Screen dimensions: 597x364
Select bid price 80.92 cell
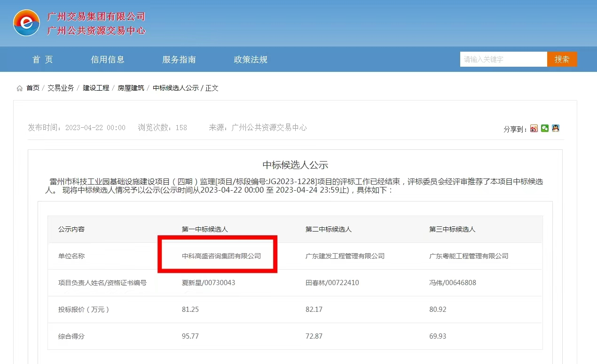point(438,310)
